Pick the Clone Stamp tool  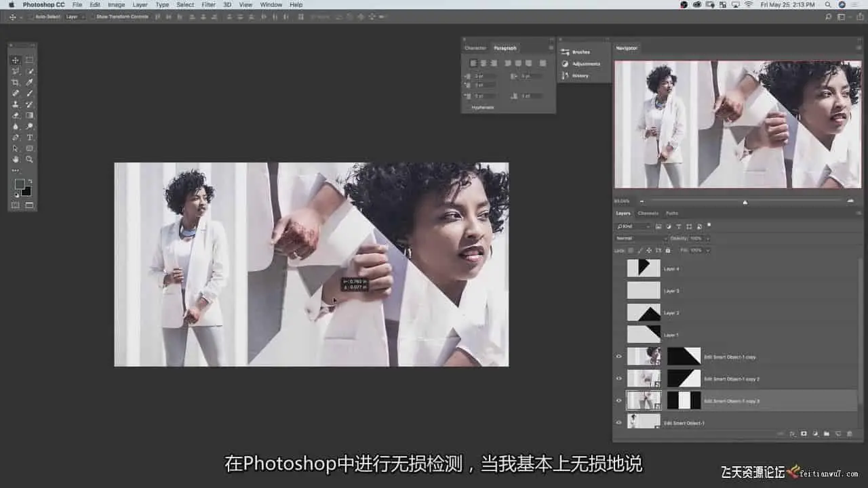point(16,104)
